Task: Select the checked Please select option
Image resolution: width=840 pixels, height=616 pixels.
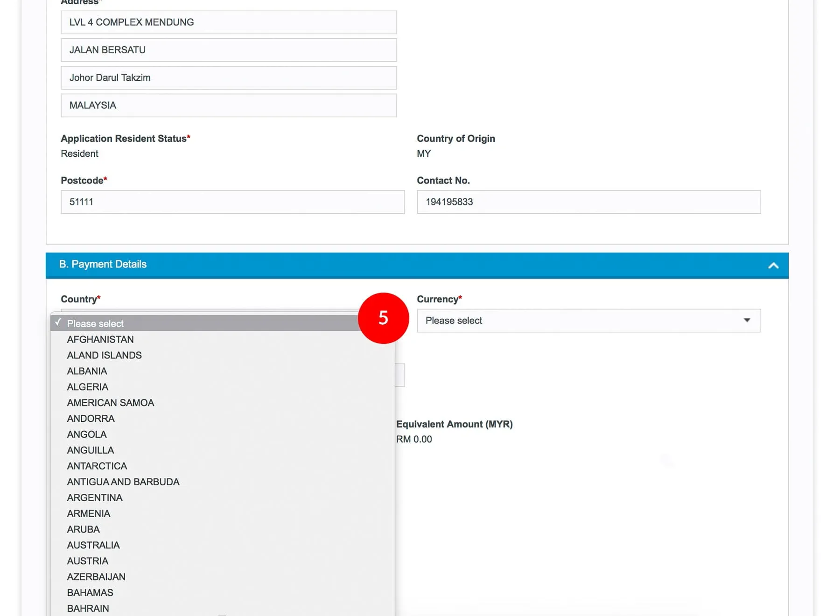Action: (95, 323)
